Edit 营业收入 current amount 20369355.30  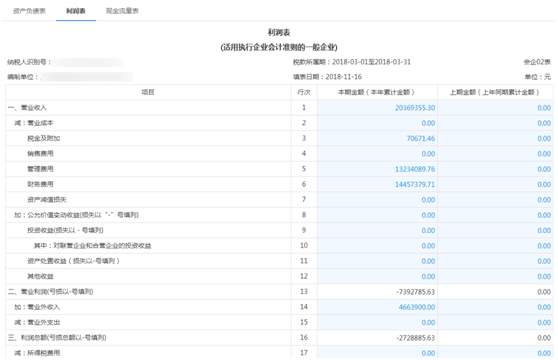377,108
